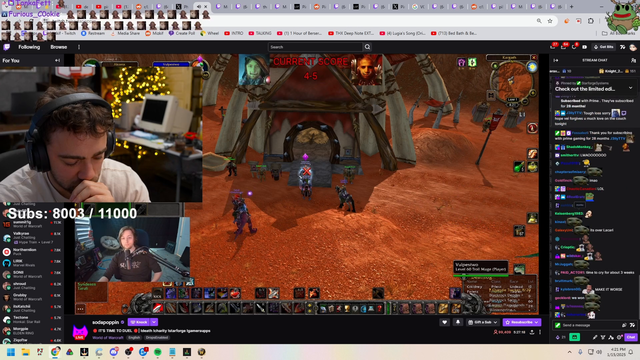Open a new browser tab
The width and height of the screenshot is (640, 360).
571,7
